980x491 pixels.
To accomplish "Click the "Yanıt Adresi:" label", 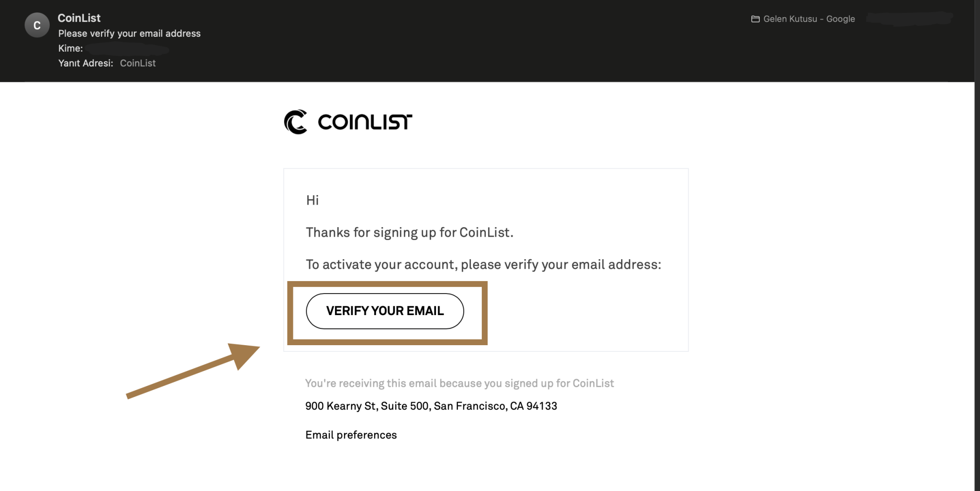I will pos(86,63).
